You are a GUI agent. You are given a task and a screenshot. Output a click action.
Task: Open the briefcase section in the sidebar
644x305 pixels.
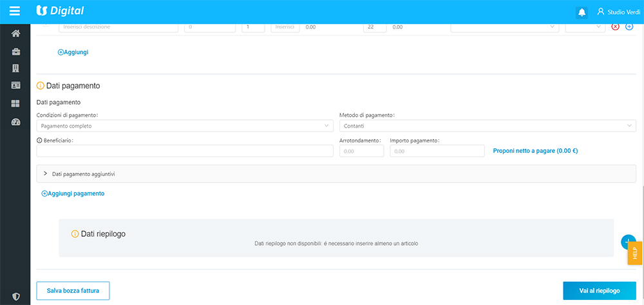pyautogui.click(x=15, y=52)
